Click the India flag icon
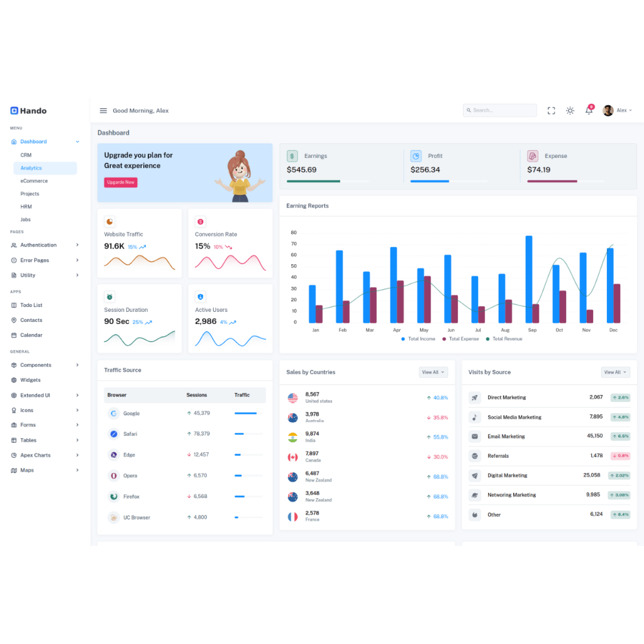This screenshot has width=644, height=644. pyautogui.click(x=293, y=438)
